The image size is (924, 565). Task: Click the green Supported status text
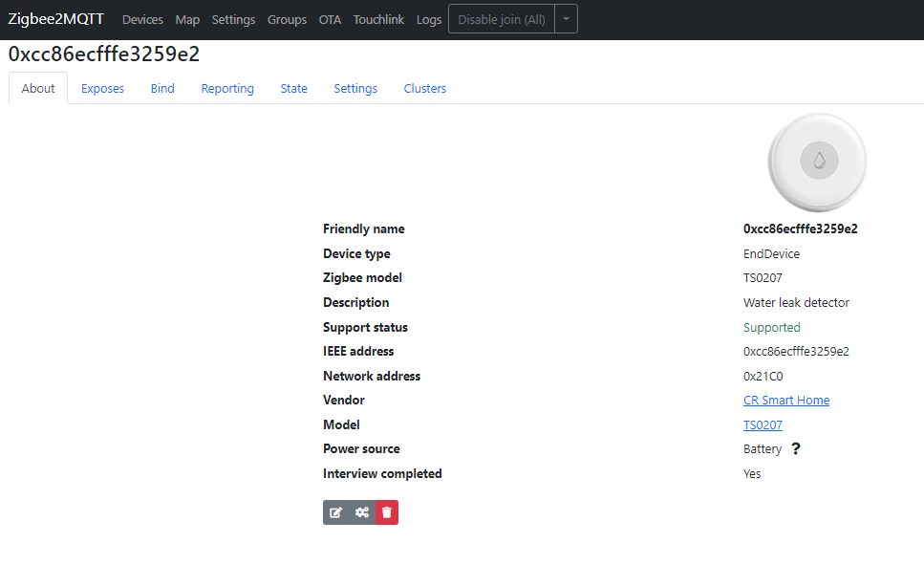(771, 327)
